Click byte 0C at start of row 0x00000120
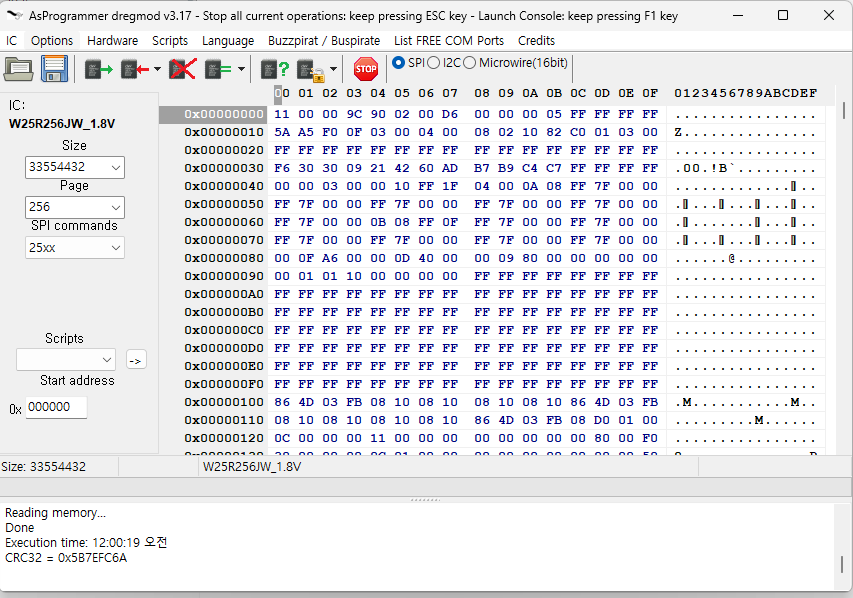Image resolution: width=853 pixels, height=598 pixels. tap(282, 438)
